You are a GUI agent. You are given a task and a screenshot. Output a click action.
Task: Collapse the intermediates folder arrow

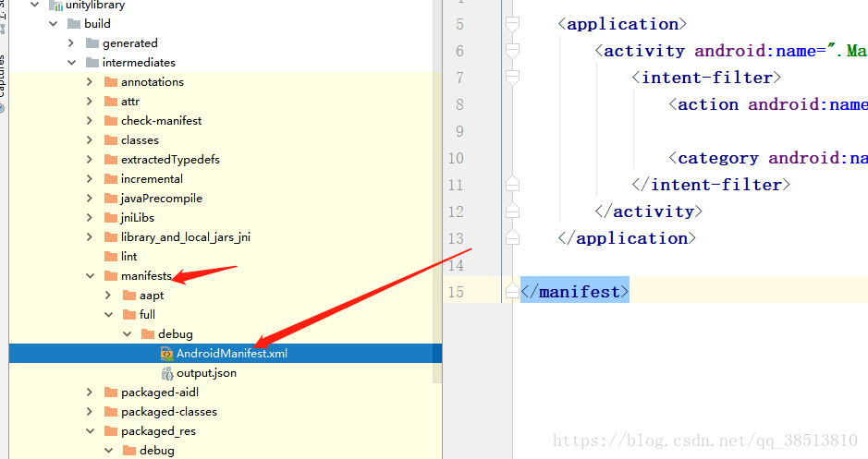(71, 63)
